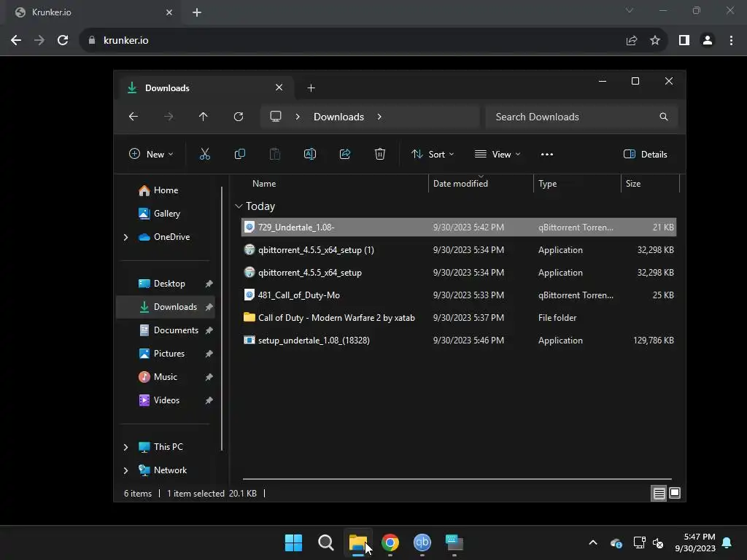Image resolution: width=747 pixels, height=560 pixels.
Task: Bookmark page with Chrome star icon
Action: [655, 41]
